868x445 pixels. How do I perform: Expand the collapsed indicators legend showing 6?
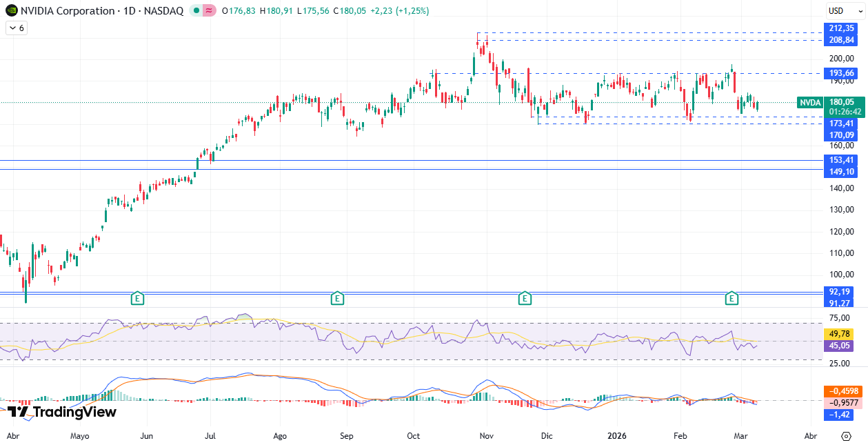pyautogui.click(x=16, y=28)
